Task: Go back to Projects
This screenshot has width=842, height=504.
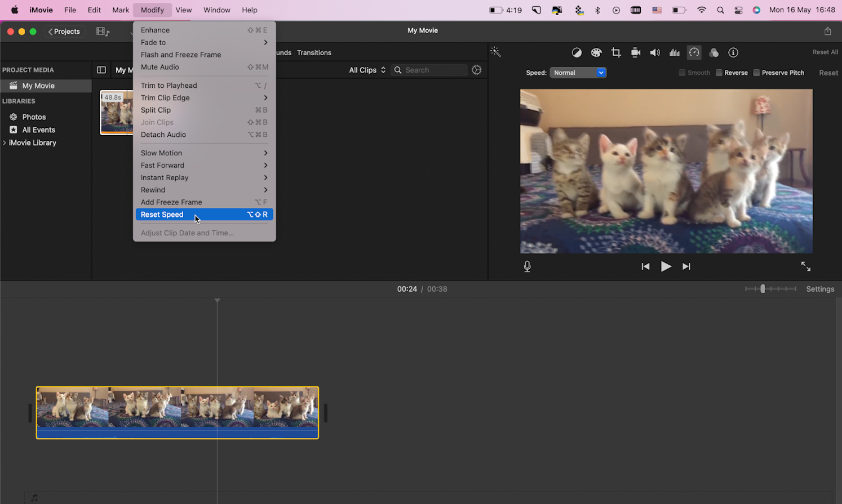Action: pos(64,32)
